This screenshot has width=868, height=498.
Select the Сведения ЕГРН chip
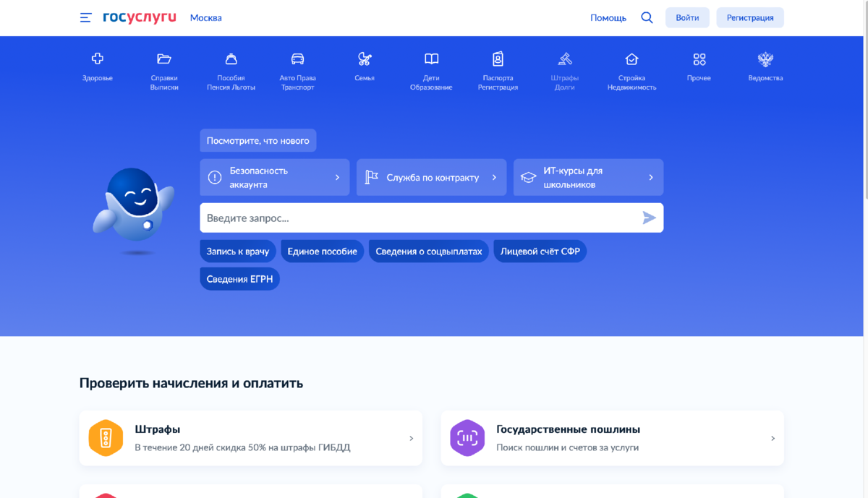(239, 279)
